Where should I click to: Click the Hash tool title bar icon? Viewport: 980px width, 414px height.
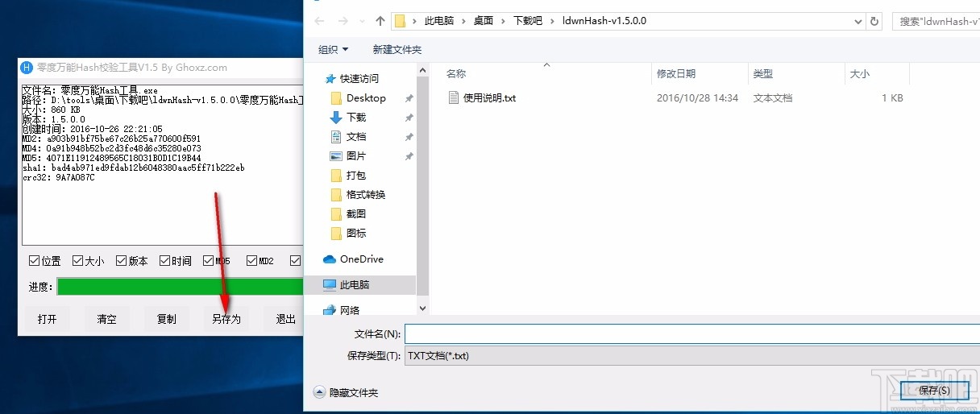(27, 68)
